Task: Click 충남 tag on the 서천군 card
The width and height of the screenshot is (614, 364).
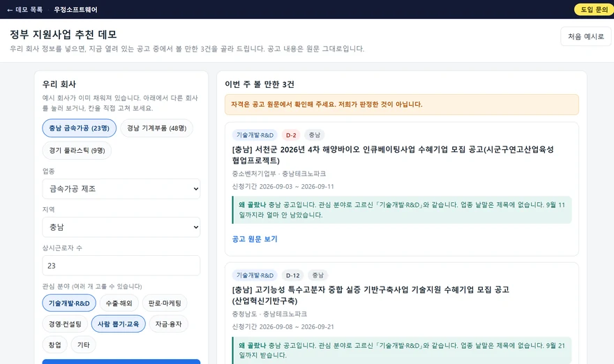Action: [315, 135]
